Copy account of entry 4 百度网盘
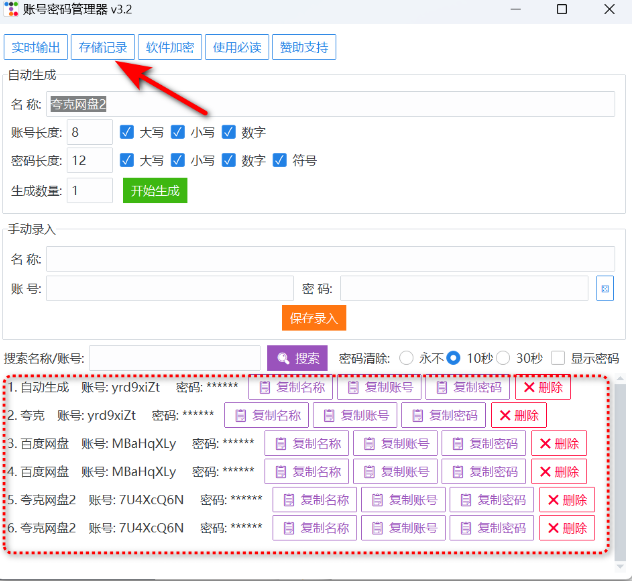The width and height of the screenshot is (632, 581). coord(395,471)
